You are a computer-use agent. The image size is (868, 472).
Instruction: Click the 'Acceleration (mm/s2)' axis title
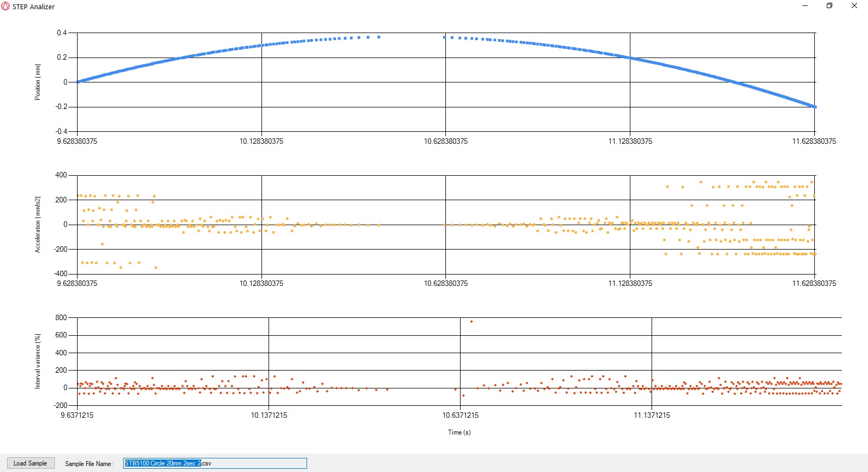tap(37, 225)
